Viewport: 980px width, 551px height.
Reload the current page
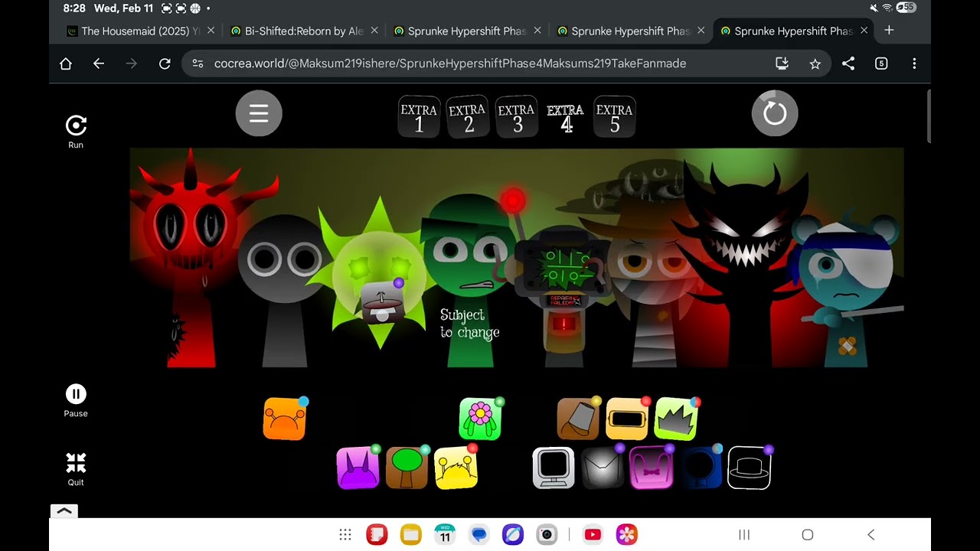pyautogui.click(x=165, y=64)
